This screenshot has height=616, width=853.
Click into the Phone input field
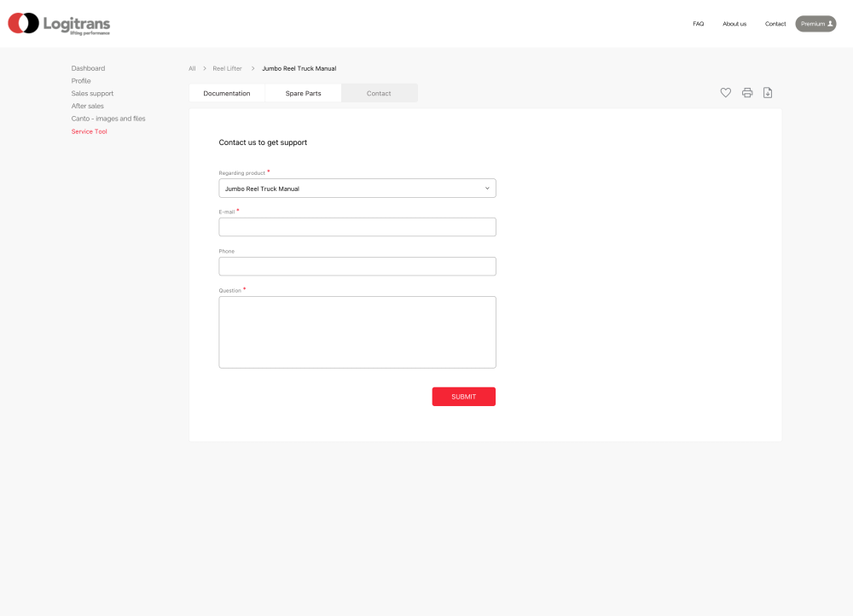point(357,266)
